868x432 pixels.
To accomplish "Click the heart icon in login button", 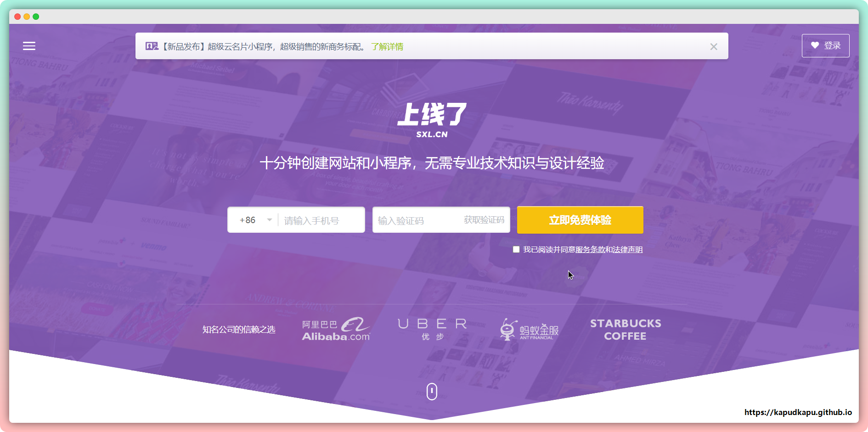I will [x=815, y=45].
